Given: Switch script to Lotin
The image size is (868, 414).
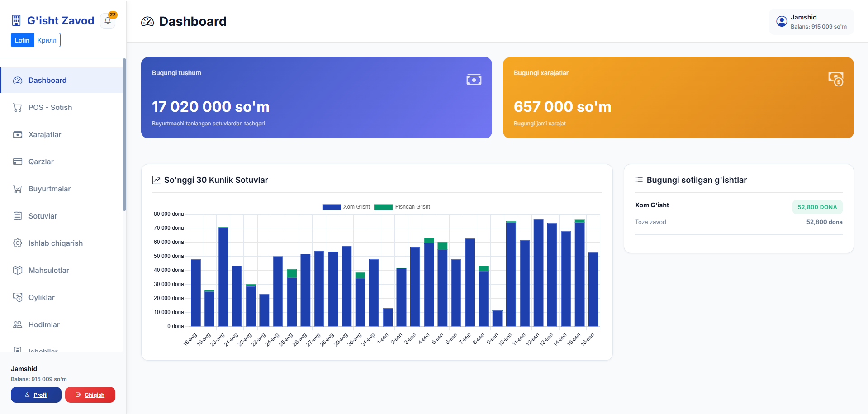Looking at the screenshot, I should point(22,40).
